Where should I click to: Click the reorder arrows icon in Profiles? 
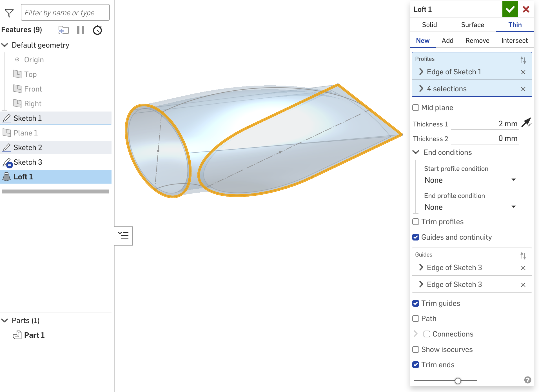click(x=523, y=60)
